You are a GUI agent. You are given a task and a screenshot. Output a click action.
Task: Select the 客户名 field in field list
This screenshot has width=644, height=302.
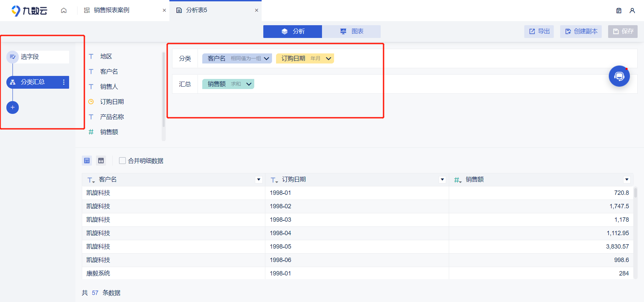(x=109, y=72)
